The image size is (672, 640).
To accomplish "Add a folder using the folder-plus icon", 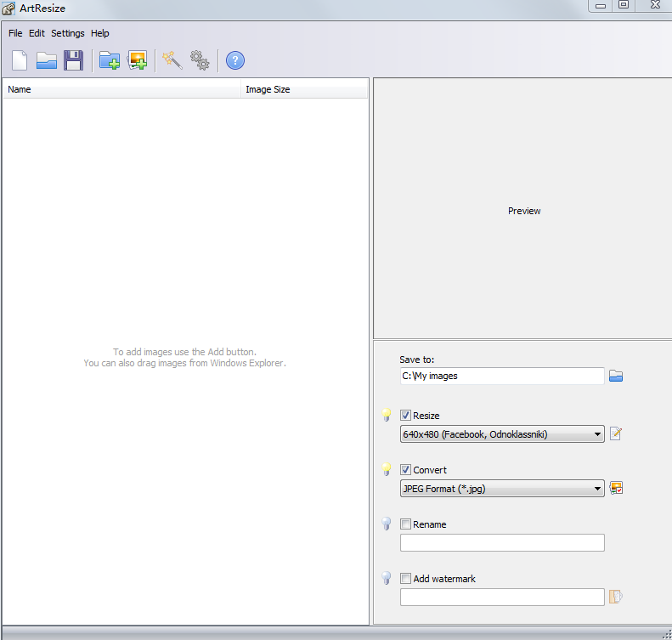I will click(x=110, y=60).
